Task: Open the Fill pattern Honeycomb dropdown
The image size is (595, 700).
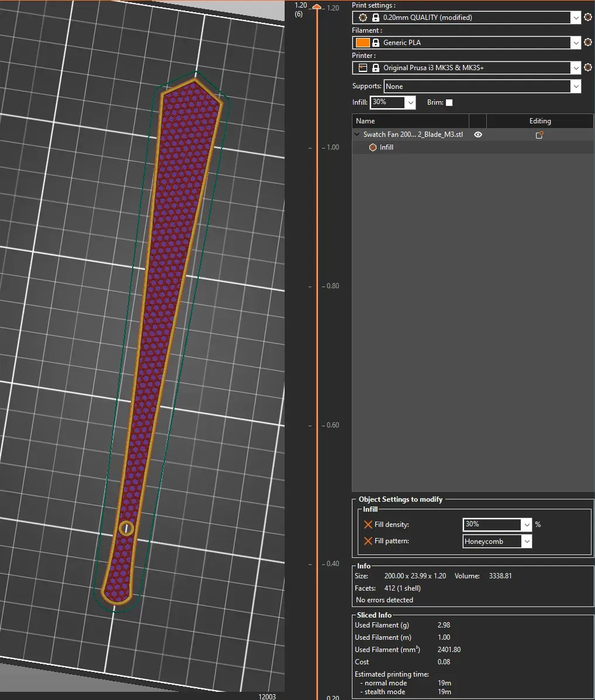Action: click(x=527, y=542)
